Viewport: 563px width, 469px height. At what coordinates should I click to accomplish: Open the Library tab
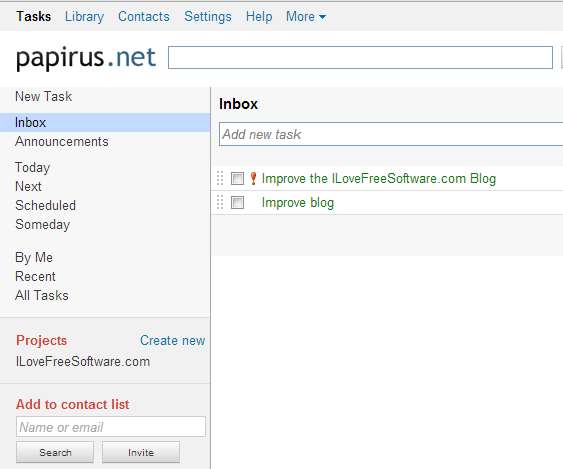coord(84,17)
